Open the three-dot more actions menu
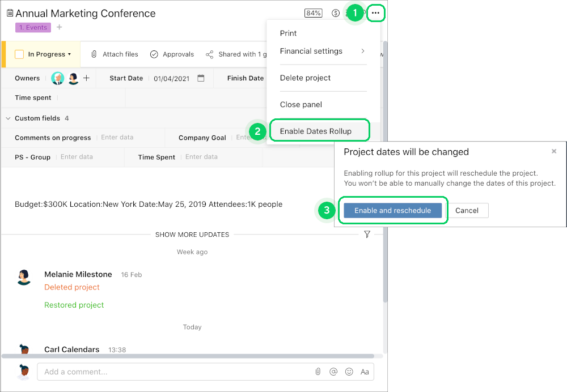The image size is (567, 392). tap(375, 13)
